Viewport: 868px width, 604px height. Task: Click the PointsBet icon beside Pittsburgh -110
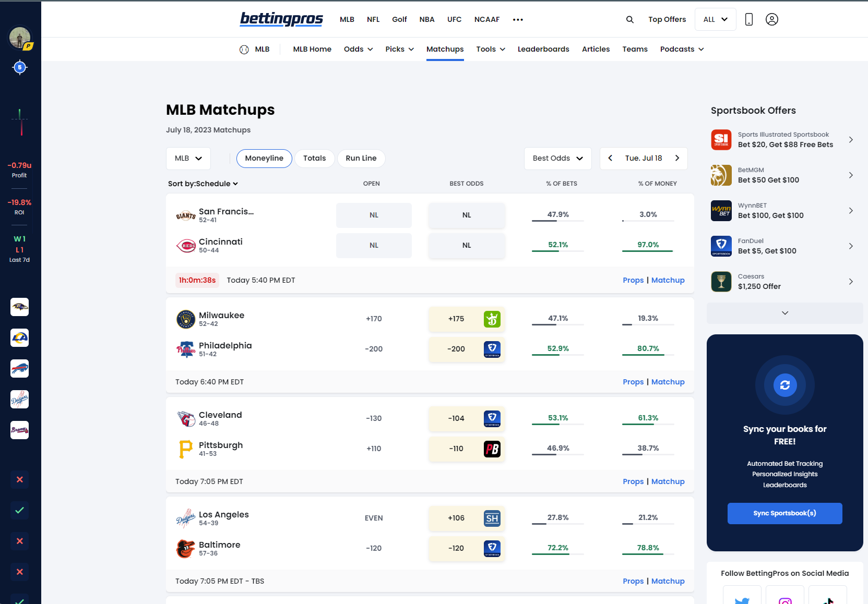tap(492, 449)
